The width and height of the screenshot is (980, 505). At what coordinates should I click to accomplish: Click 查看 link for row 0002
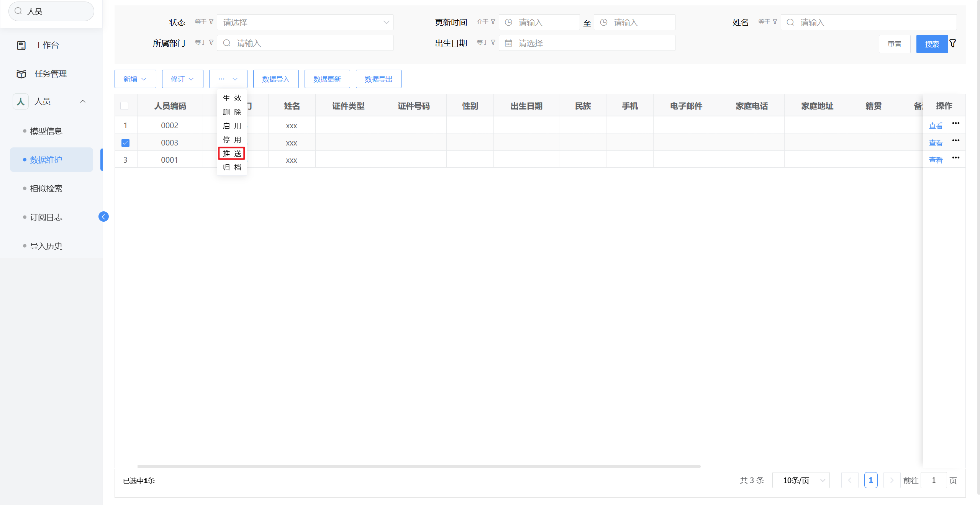coord(936,126)
